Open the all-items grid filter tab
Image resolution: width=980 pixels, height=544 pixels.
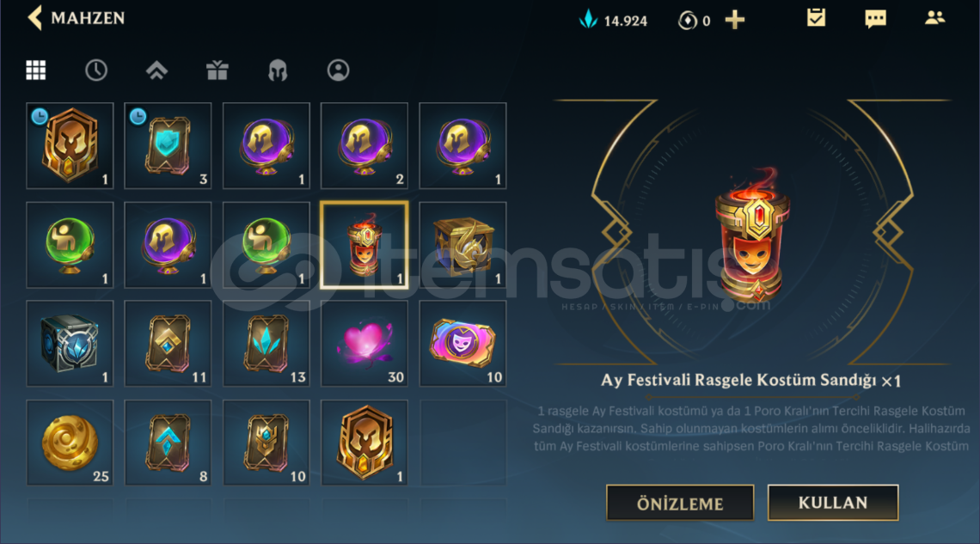tap(35, 70)
